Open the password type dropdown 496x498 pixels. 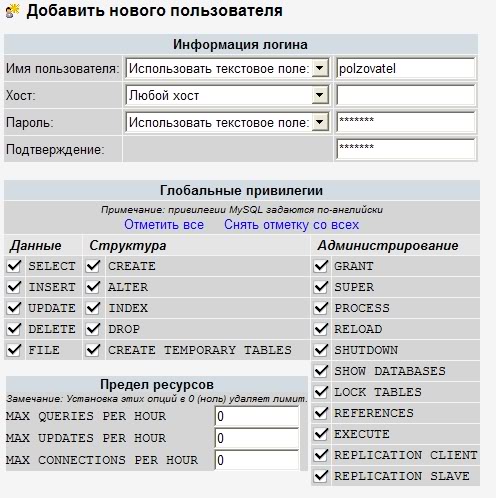(x=227, y=123)
